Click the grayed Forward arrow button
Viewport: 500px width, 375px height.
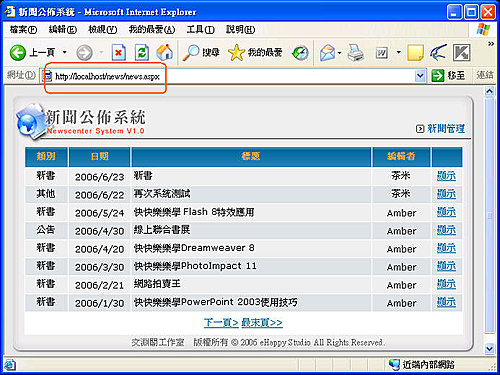coord(84,53)
